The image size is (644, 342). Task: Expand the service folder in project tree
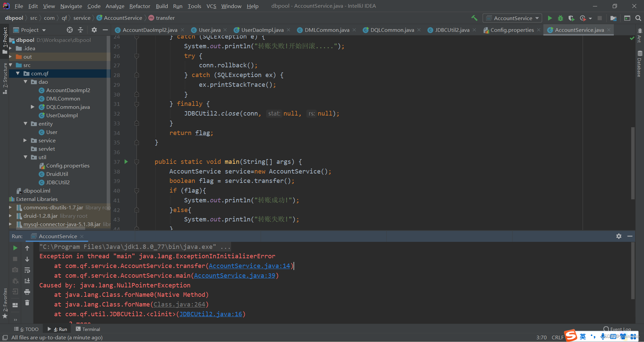(25, 140)
